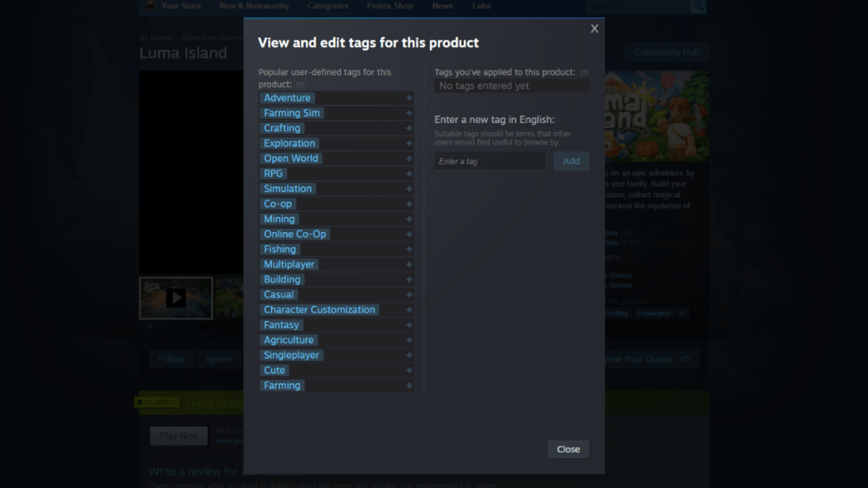Screen dimensions: 868x488
Task: Apply Character Customization via plus icon
Action: pyautogui.click(x=409, y=310)
